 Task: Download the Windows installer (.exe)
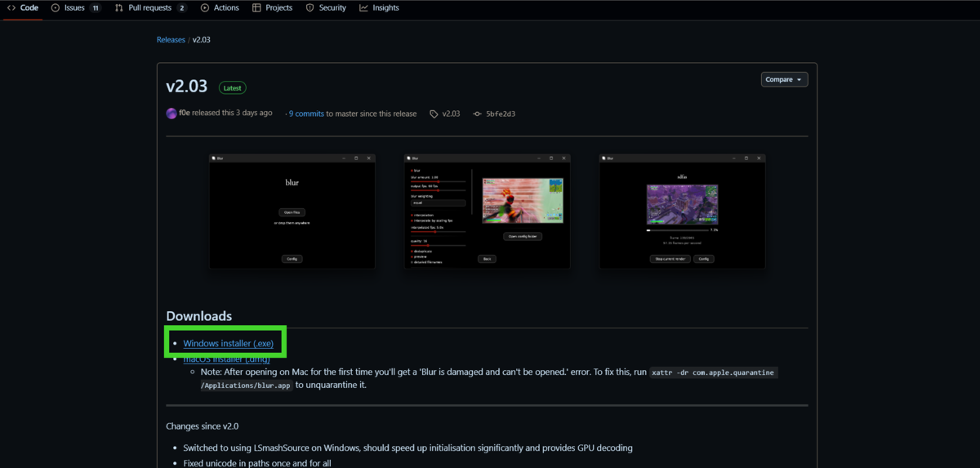click(228, 344)
